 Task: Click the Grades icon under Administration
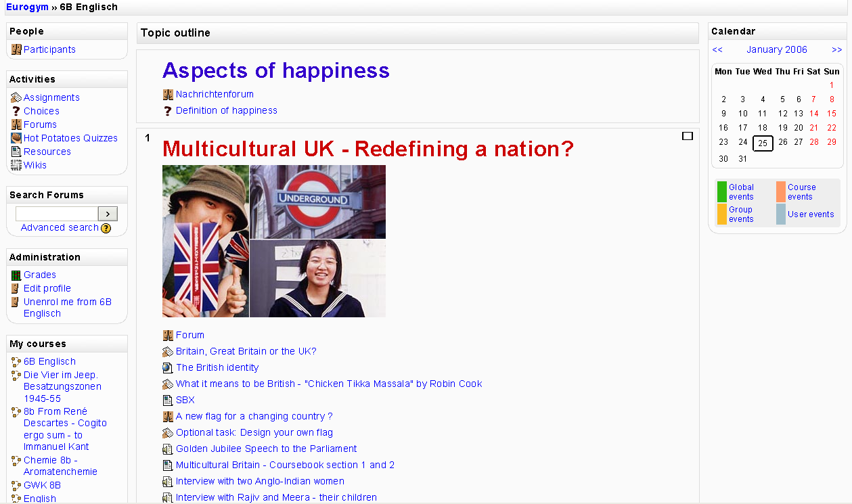coord(16,275)
